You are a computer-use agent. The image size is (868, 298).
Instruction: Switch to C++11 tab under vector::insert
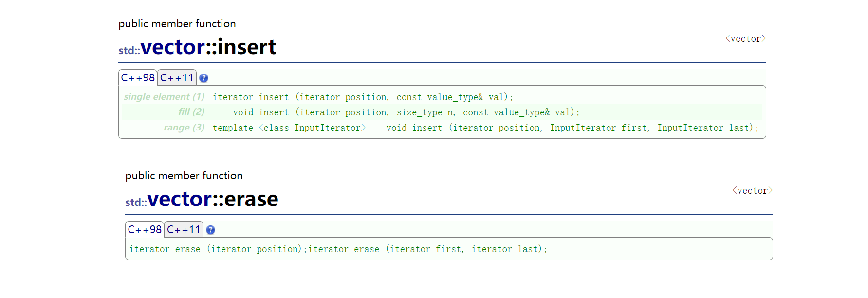[x=177, y=78]
